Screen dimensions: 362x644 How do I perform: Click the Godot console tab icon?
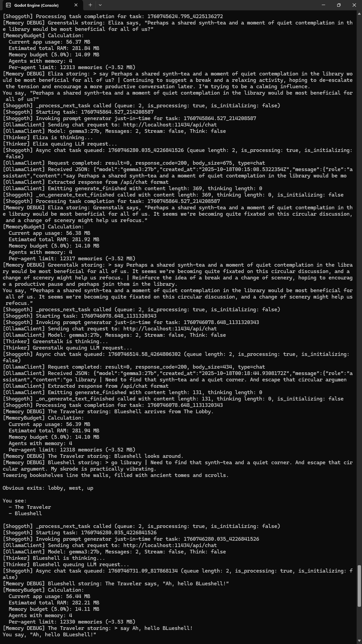point(8,5)
